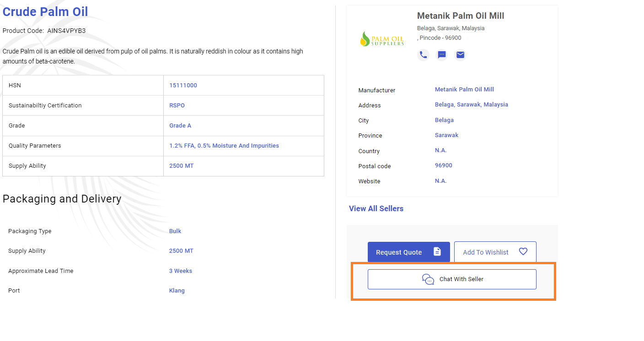
Task: Click the Sarawak province value
Action: (446, 135)
